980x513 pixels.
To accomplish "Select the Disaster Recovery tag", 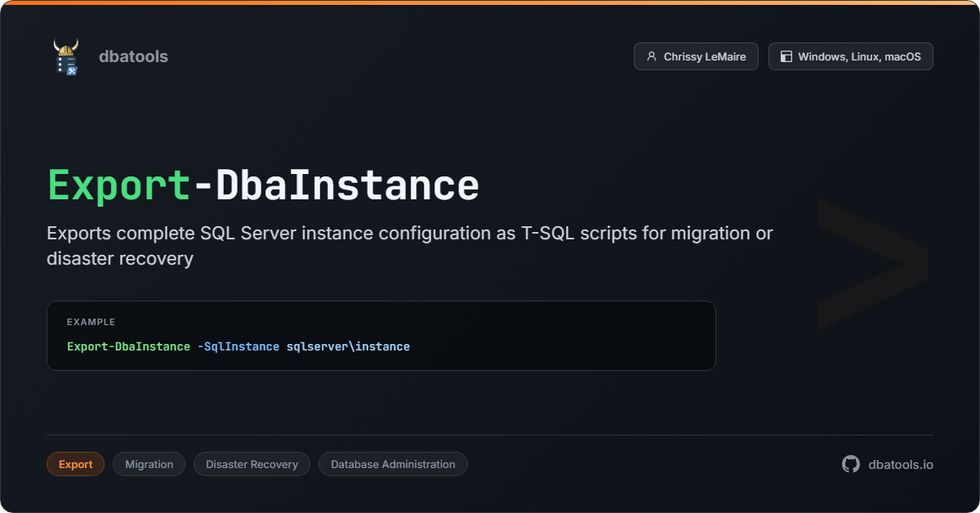I will point(252,464).
